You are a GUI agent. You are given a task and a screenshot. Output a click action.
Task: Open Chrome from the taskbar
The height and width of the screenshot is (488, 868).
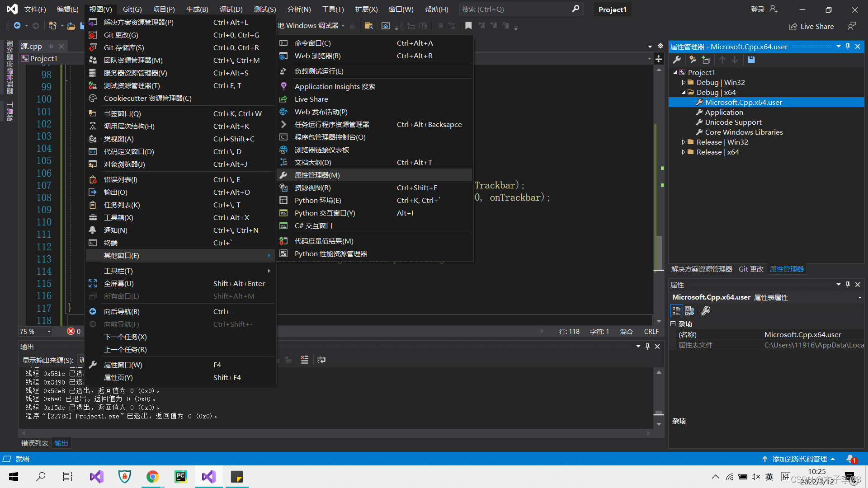pos(152,476)
